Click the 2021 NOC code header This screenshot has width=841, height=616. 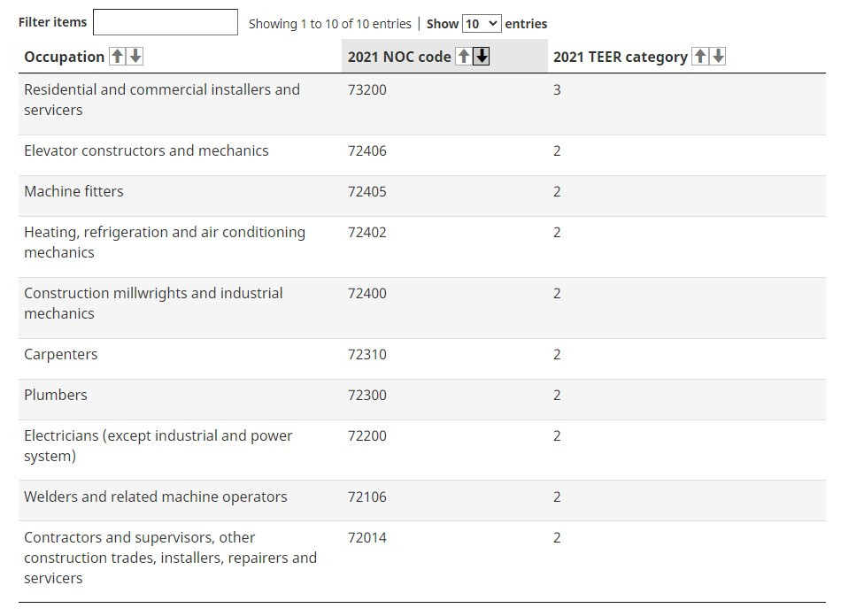[x=399, y=57]
